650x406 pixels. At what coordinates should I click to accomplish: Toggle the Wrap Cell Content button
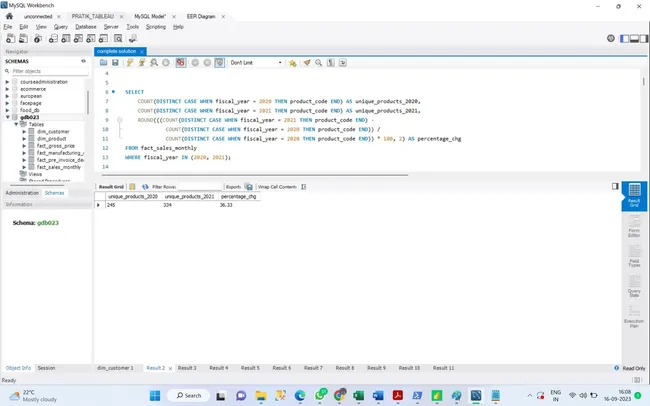tap(303, 187)
